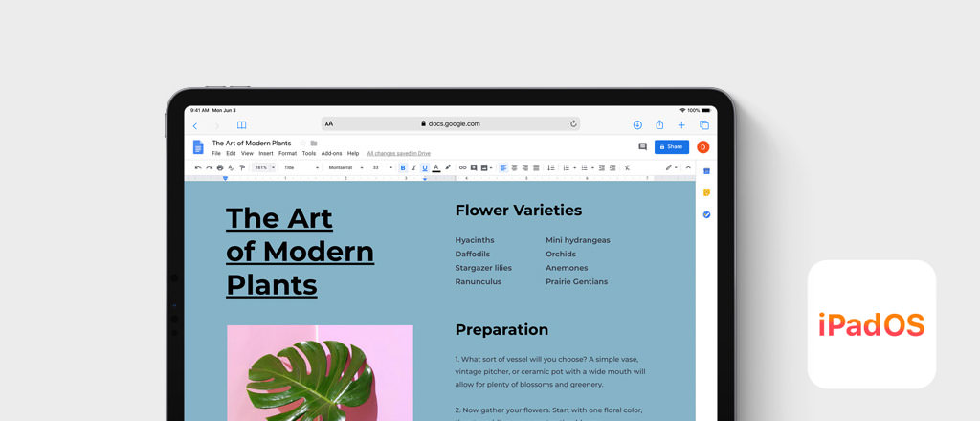
Task: Click All changes saved in Drive link
Action: pos(399,153)
